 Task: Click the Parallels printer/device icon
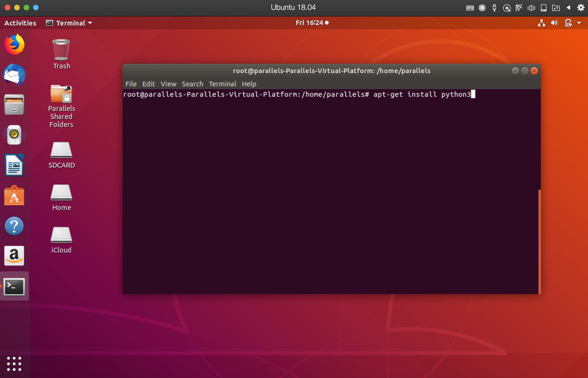(544, 8)
